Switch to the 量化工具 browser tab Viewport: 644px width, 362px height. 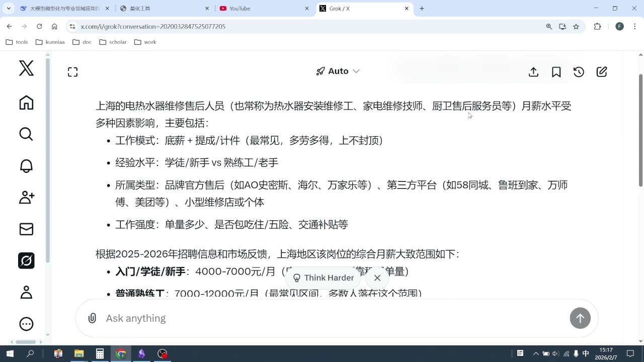(x=165, y=9)
